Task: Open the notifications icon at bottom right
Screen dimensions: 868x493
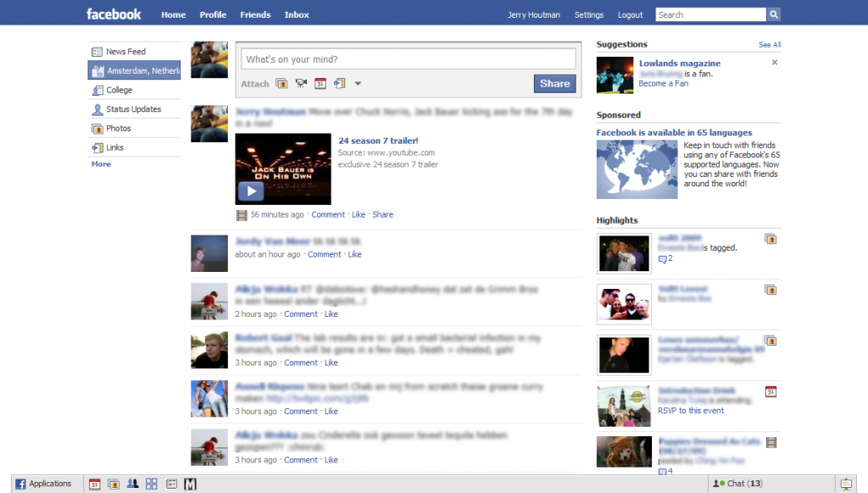Action: 845,484
